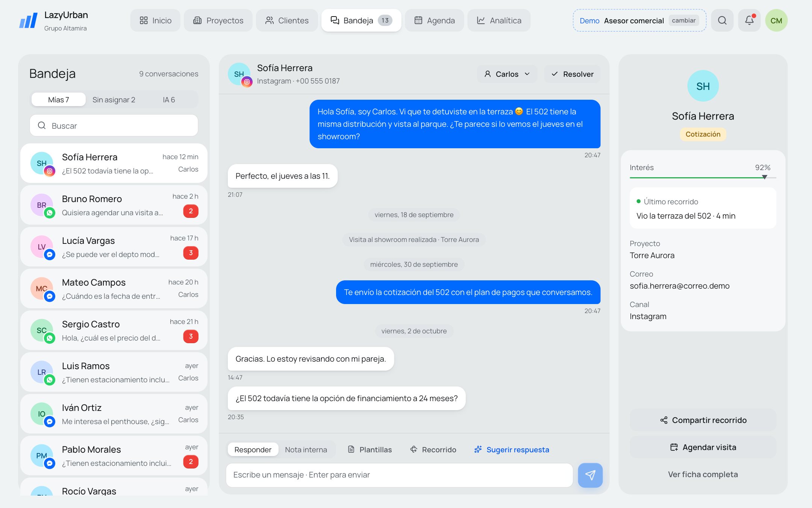
Task: Open Ver ficha completa link
Action: click(x=703, y=474)
